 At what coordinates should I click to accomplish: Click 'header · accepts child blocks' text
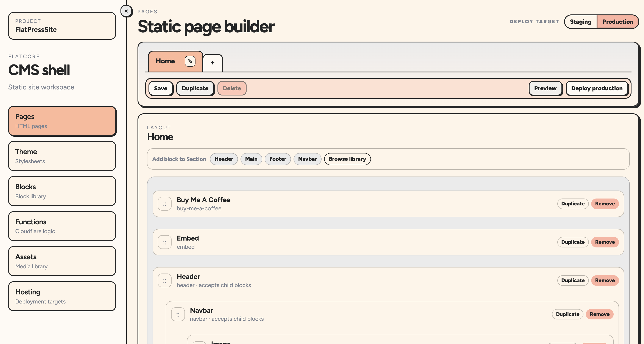click(214, 286)
